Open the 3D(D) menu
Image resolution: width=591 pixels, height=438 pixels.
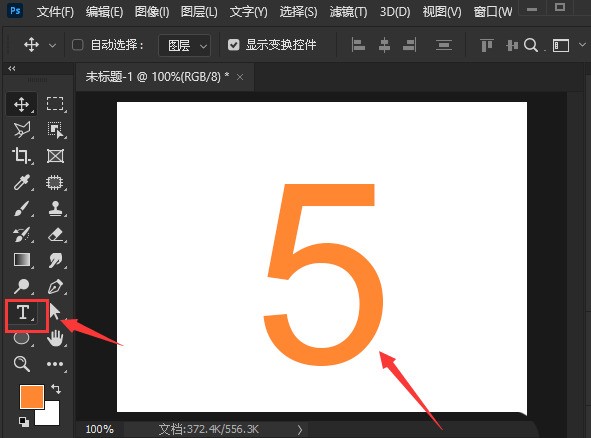click(x=395, y=12)
